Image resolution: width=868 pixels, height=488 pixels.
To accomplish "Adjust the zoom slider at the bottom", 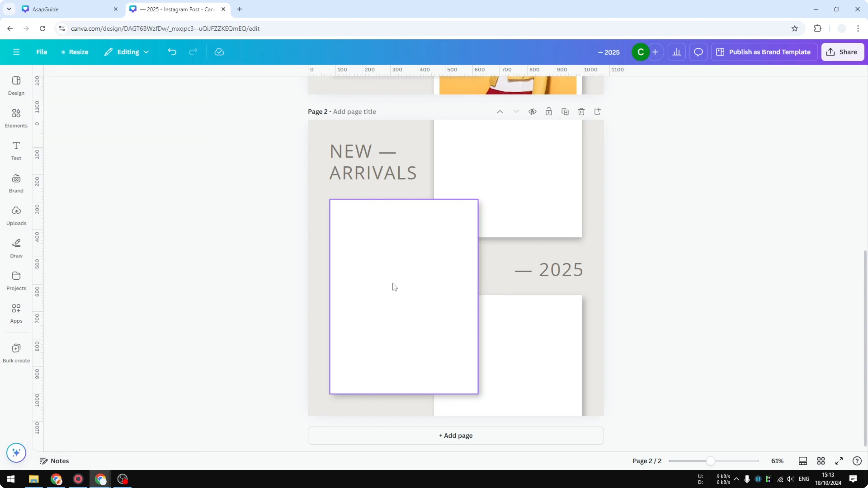I will pos(711,461).
